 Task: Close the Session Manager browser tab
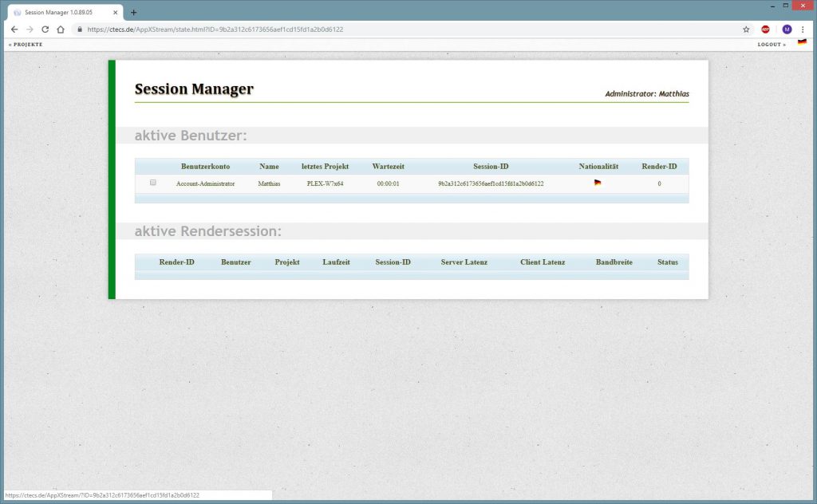(x=116, y=13)
